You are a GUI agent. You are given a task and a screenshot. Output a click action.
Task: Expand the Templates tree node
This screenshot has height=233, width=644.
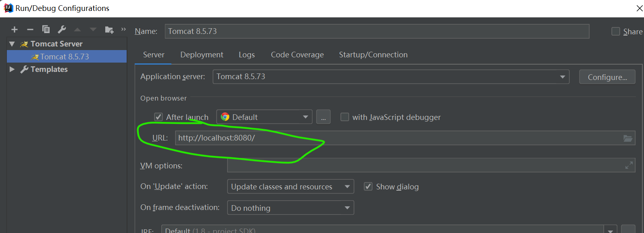(12, 69)
